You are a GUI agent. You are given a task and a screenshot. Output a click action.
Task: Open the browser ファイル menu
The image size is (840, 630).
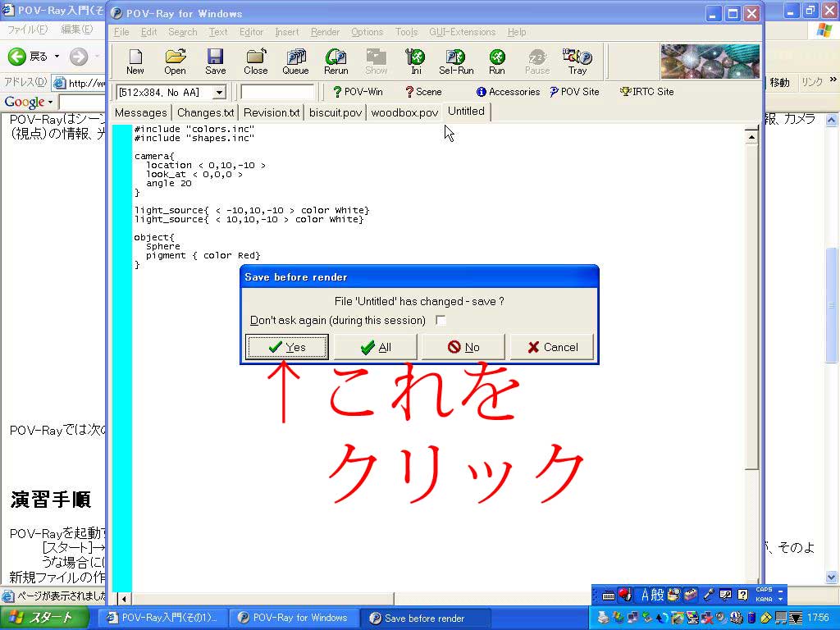click(x=27, y=29)
